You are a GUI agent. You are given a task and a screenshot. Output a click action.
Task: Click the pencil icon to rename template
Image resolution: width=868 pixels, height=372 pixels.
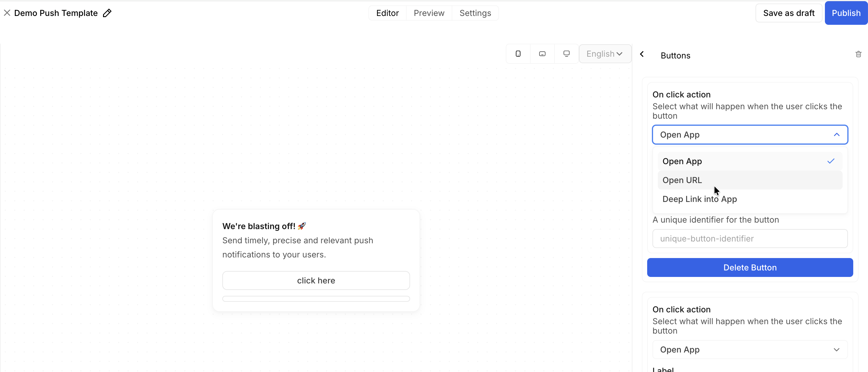tap(107, 13)
